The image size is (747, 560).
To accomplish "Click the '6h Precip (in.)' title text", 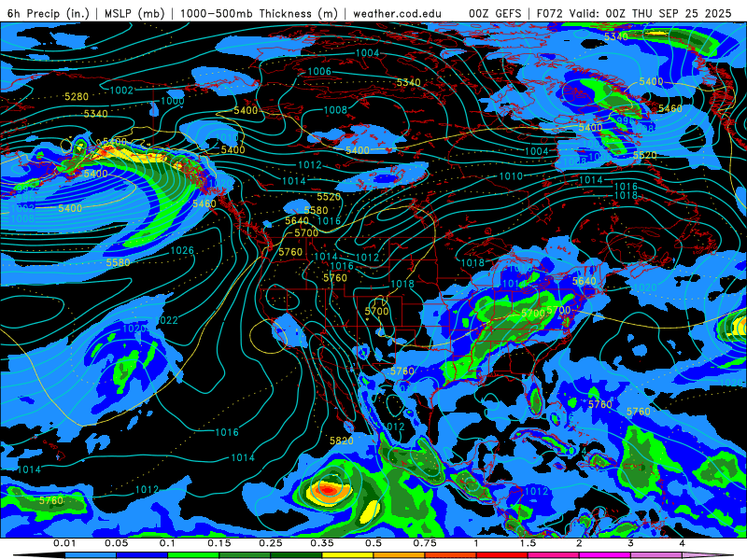I will [x=49, y=13].
